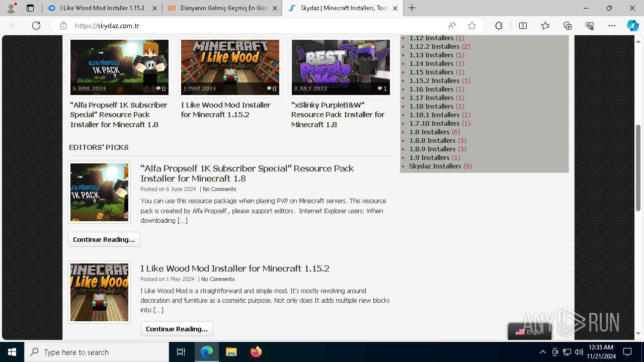The height and width of the screenshot is (362, 644).
Task: Open the taskbar clock showing 12:35 AM
Action: coord(601,352)
